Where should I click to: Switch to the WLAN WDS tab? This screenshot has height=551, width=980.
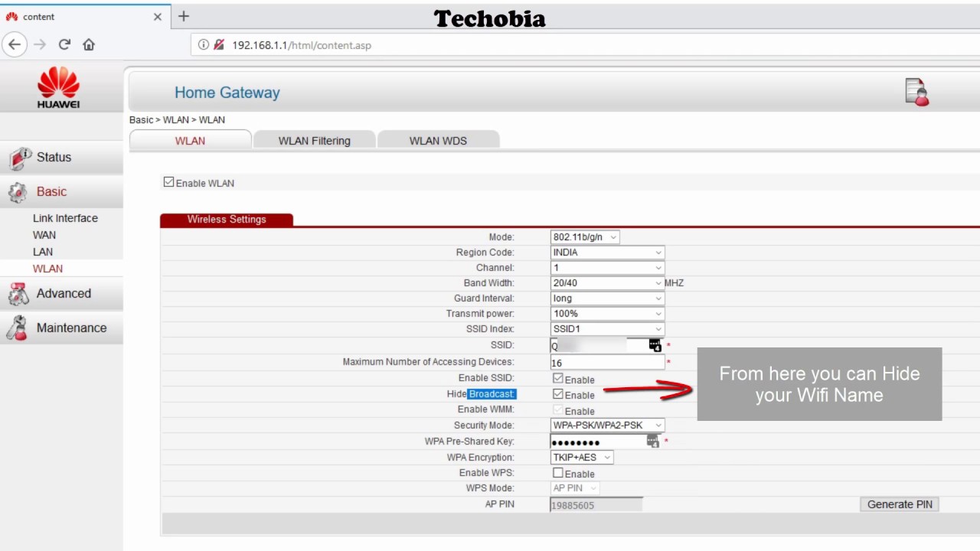tap(438, 140)
